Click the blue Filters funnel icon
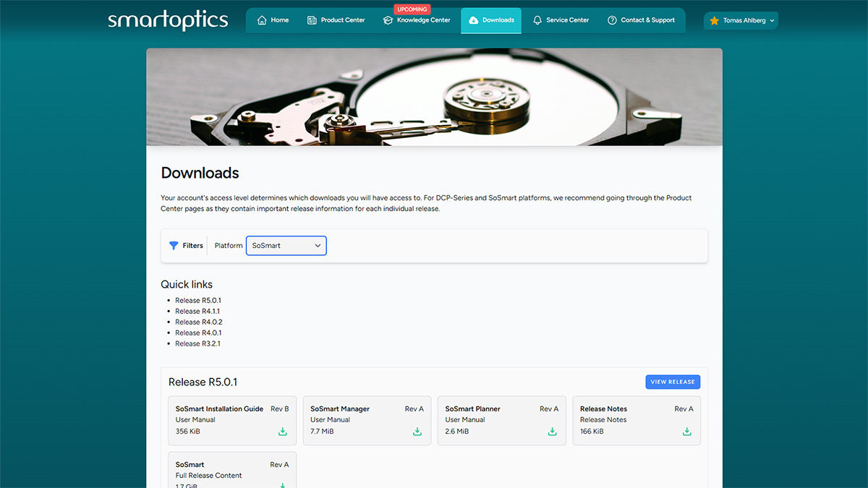868x488 pixels. coord(174,245)
